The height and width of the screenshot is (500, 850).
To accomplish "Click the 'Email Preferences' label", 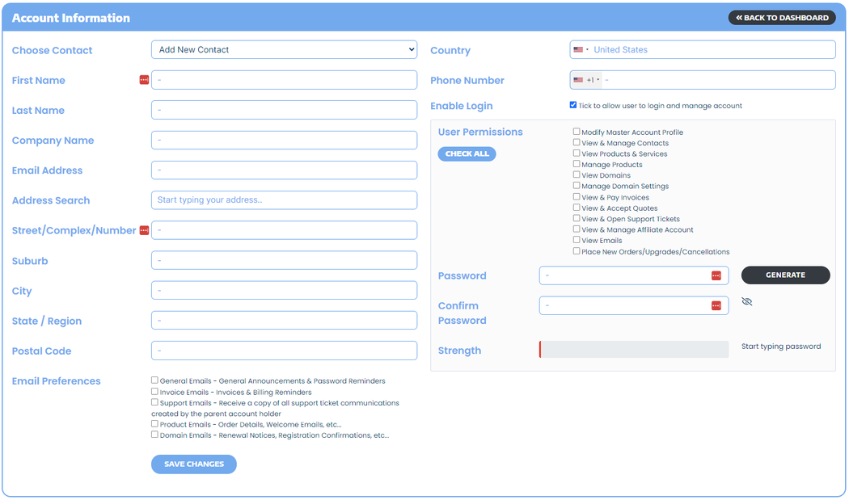I will 56,381.
